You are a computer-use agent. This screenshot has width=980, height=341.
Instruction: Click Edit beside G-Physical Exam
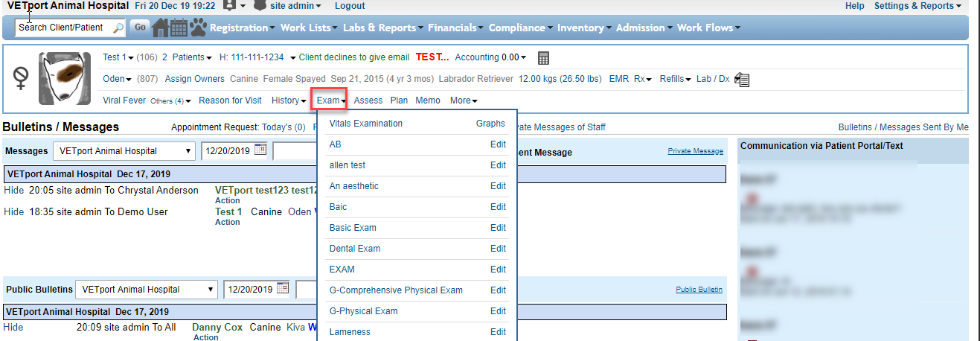point(498,311)
